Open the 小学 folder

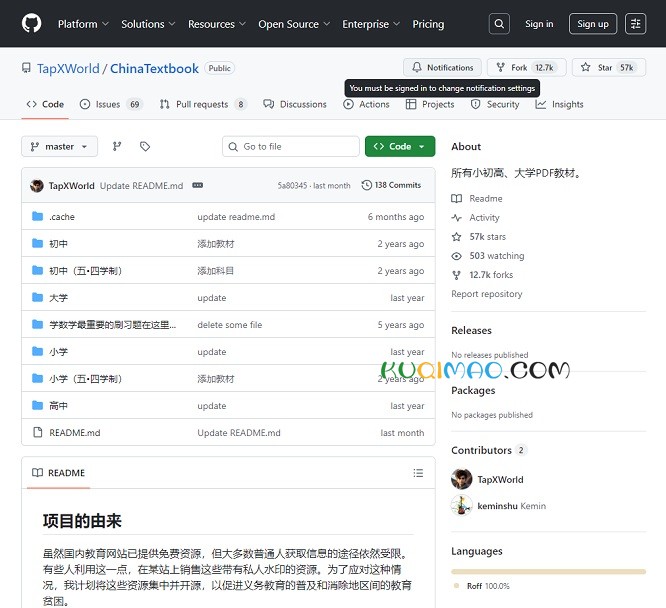tap(58, 352)
